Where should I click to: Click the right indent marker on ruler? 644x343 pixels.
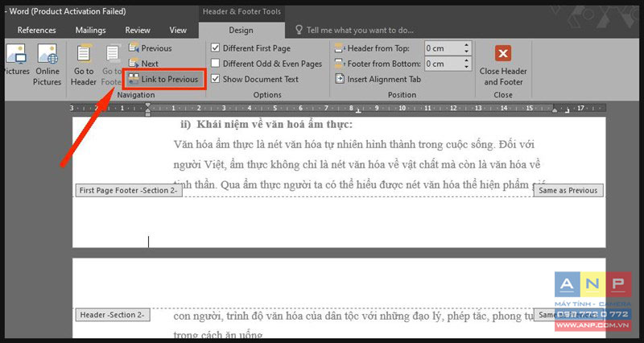(555, 110)
